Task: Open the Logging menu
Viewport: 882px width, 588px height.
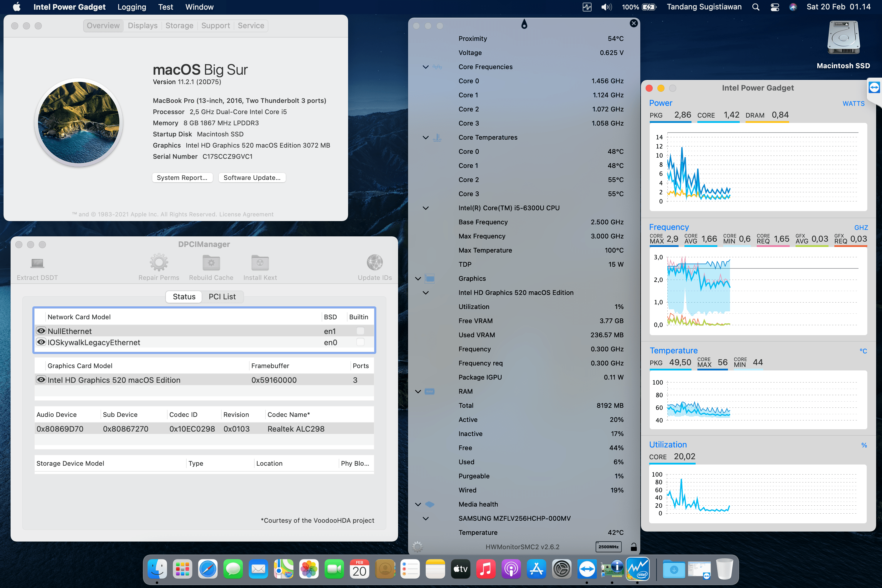Action: click(x=132, y=7)
